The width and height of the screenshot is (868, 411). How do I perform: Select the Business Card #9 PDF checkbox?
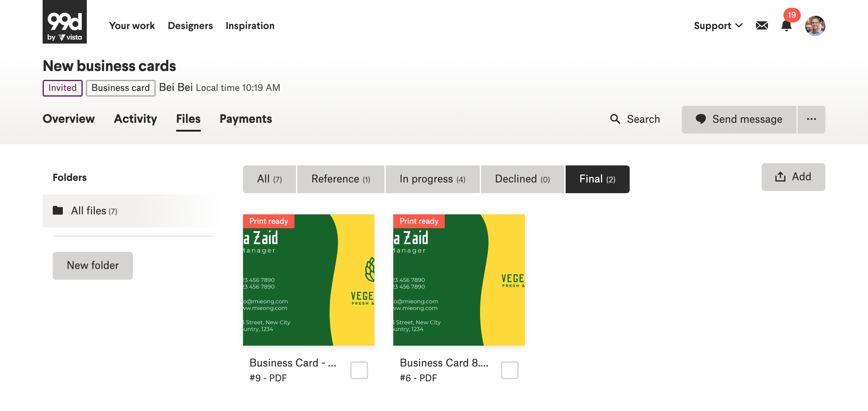(359, 370)
